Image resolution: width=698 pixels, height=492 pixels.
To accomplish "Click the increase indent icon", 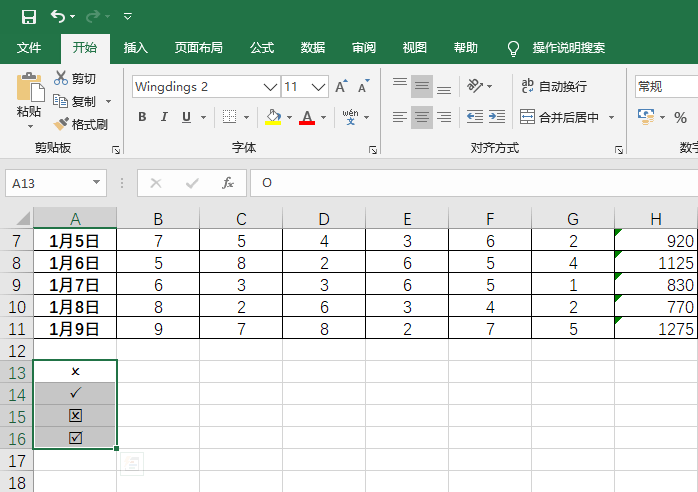I will pyautogui.click(x=496, y=117).
